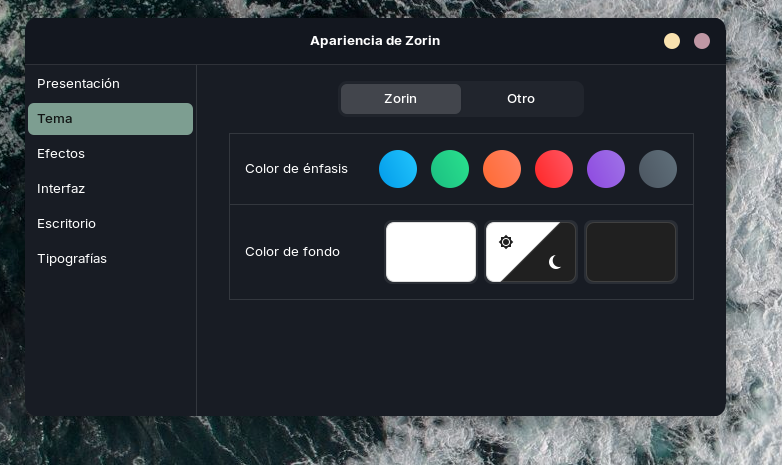Click the Color de énfasis label
Image resolution: width=782 pixels, height=465 pixels.
point(296,169)
